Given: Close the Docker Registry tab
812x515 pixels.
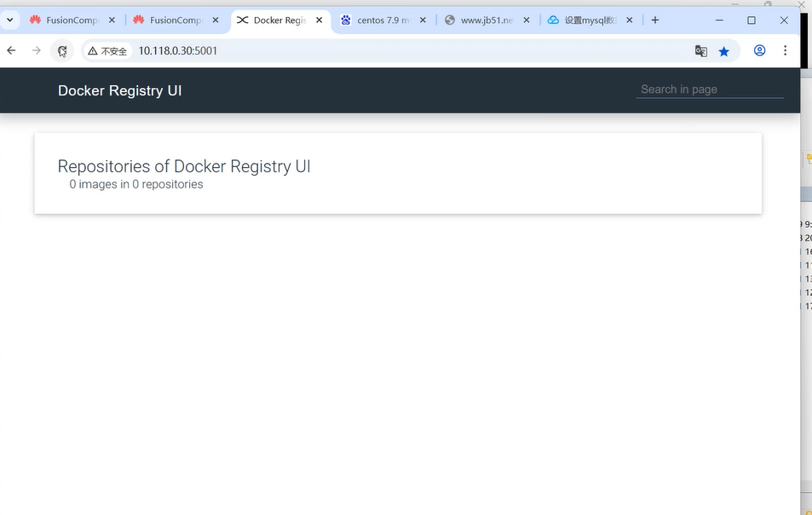Looking at the screenshot, I should [320, 20].
